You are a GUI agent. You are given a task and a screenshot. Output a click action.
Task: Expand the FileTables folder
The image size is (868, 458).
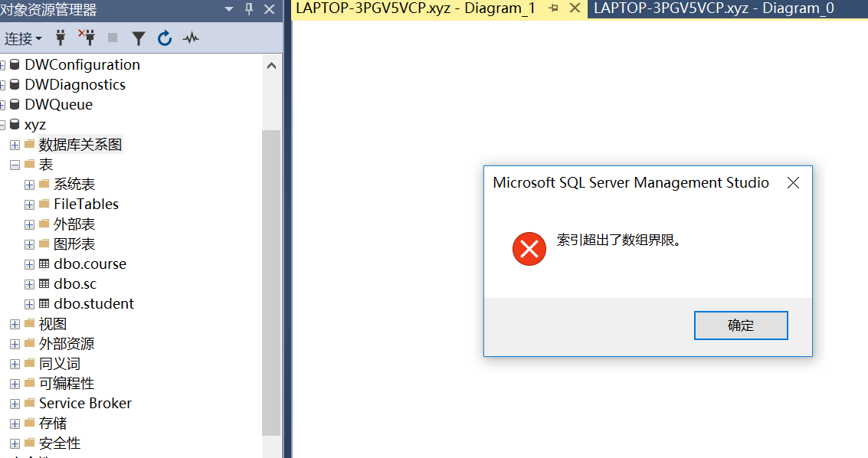[x=29, y=204]
